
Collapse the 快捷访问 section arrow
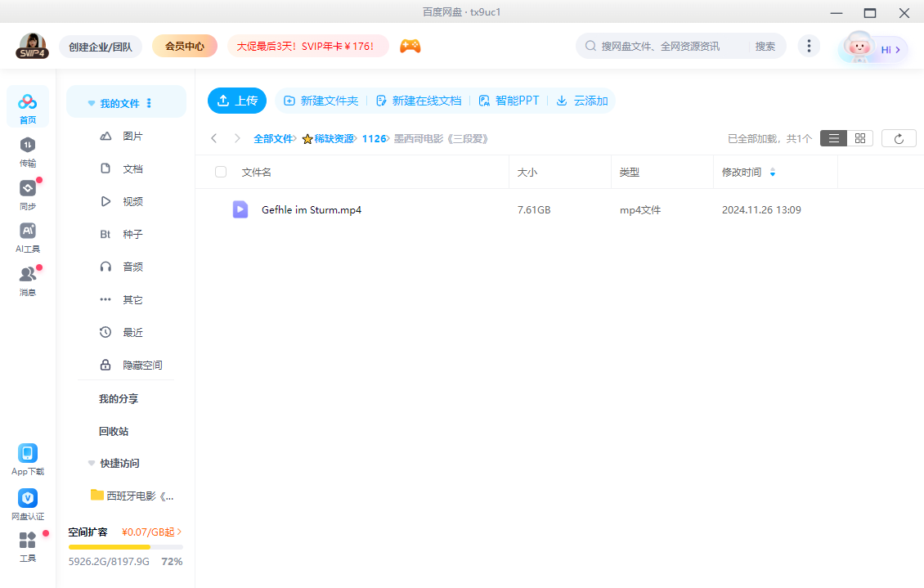92,463
